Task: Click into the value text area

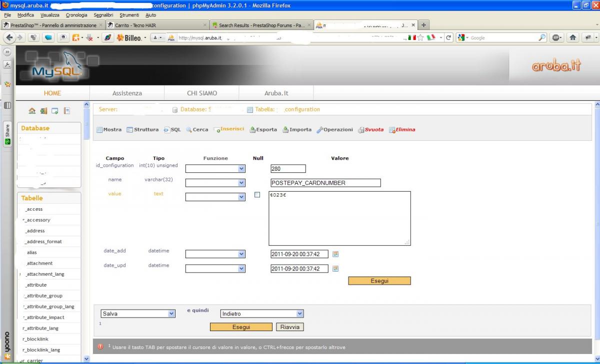Action: (339, 218)
